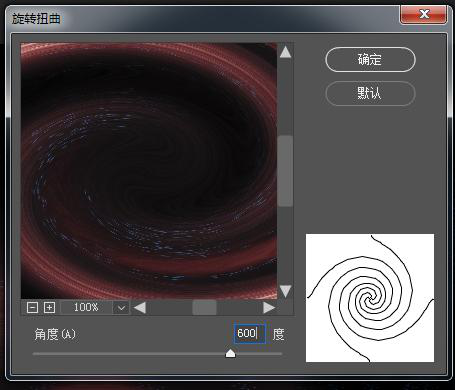Screen dimensions: 455x390
Task: Click the preview scroll down arrow
Action: [285, 291]
